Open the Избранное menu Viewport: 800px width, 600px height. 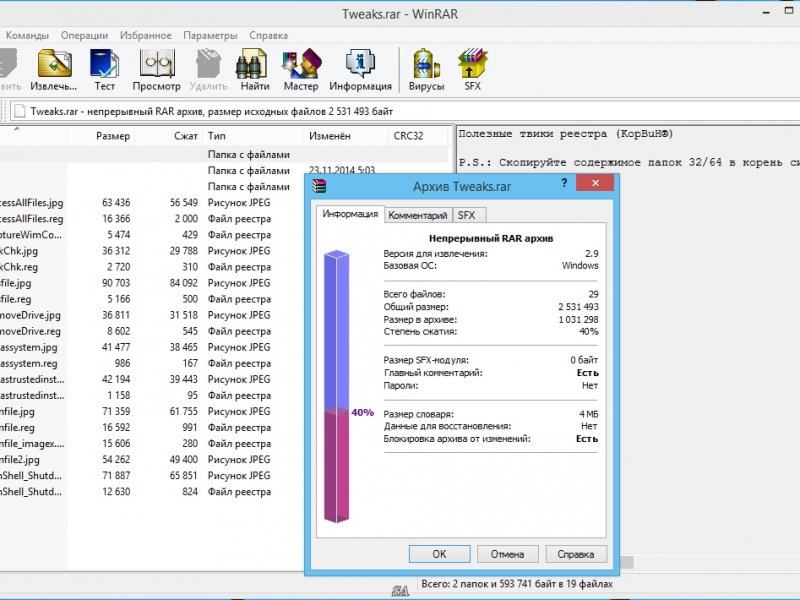145,35
